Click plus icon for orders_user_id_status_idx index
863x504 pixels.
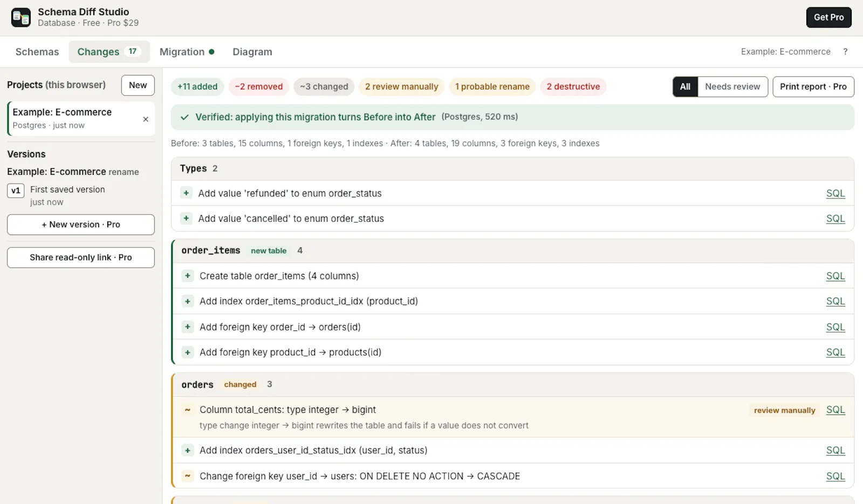[188, 451]
